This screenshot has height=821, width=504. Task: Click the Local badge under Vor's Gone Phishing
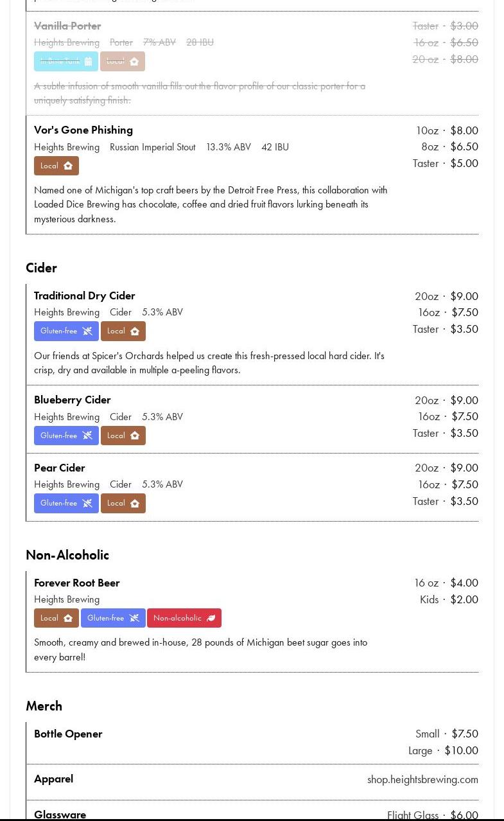(56, 166)
